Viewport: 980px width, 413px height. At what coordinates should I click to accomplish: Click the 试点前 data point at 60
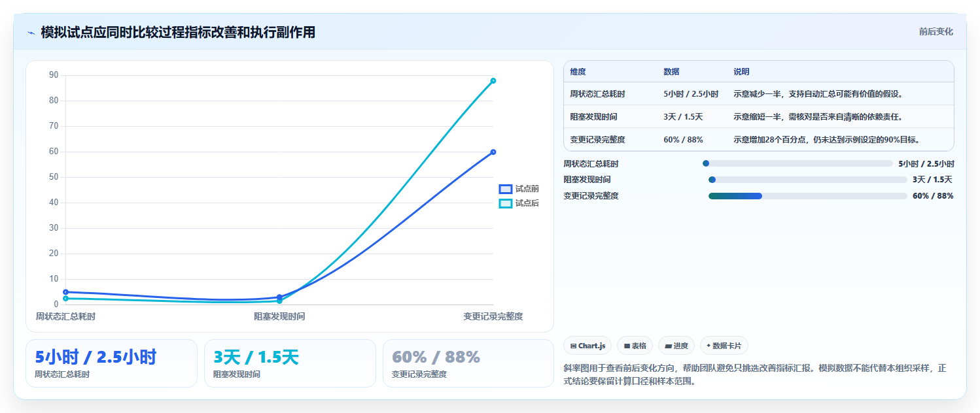pos(493,152)
